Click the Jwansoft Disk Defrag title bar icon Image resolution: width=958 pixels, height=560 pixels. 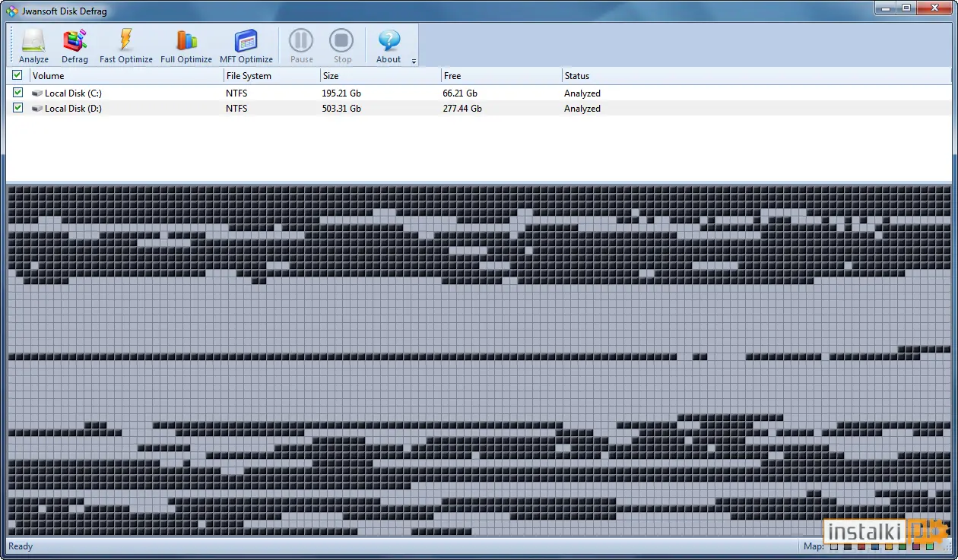tap(11, 11)
